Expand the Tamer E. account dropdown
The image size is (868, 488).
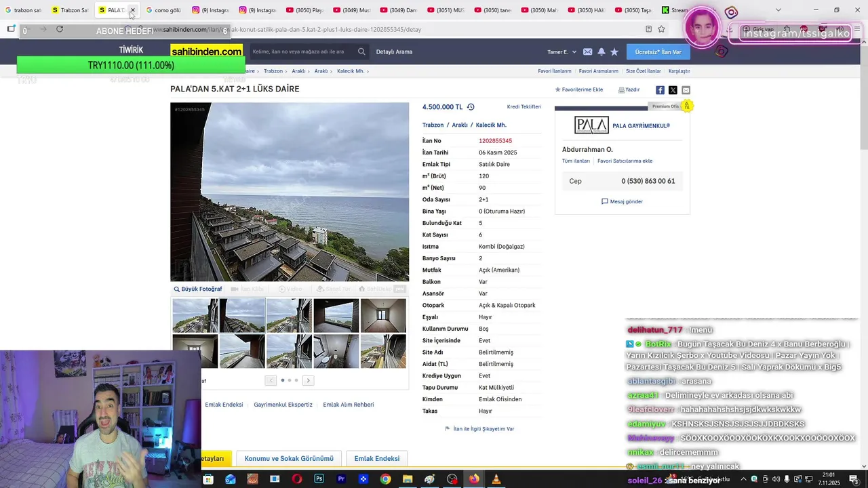tap(562, 52)
